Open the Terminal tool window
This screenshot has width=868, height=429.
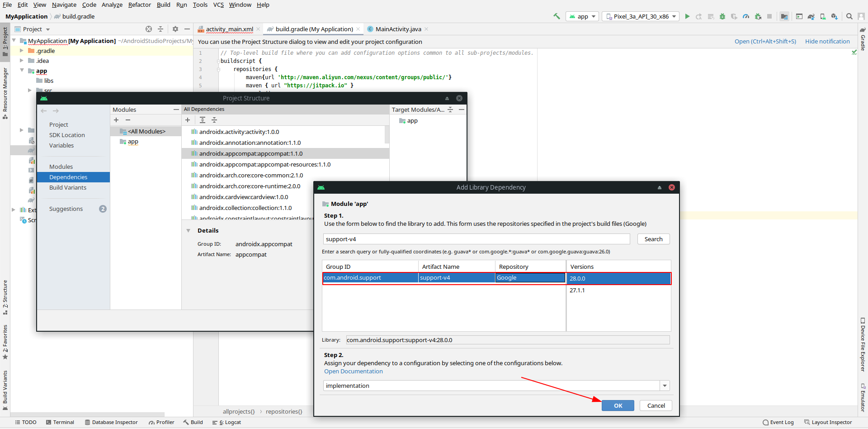(x=60, y=422)
